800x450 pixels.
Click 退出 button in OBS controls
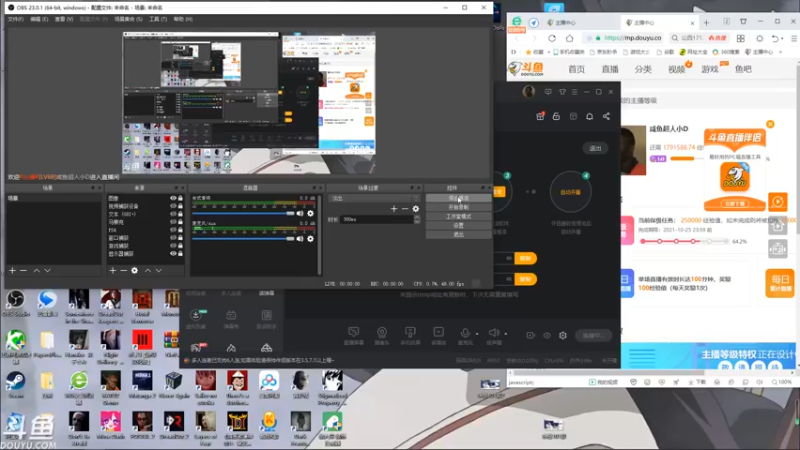click(458, 235)
